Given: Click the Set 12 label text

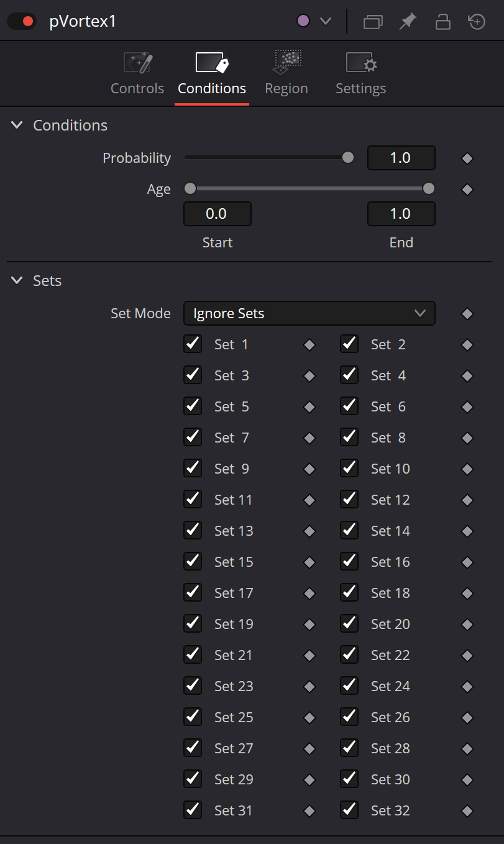Looking at the screenshot, I should click(x=390, y=500).
